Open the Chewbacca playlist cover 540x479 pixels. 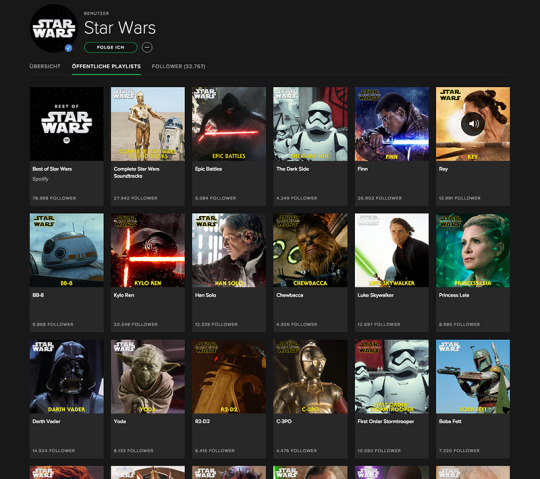[x=310, y=250]
